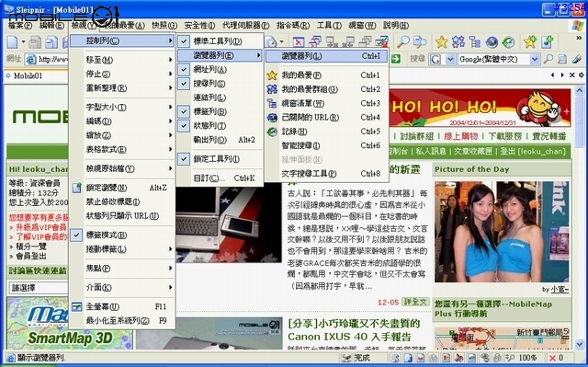This screenshot has width=588, height=367.
Task: Click the new blank page toolbar icon
Action: [x=12, y=41]
